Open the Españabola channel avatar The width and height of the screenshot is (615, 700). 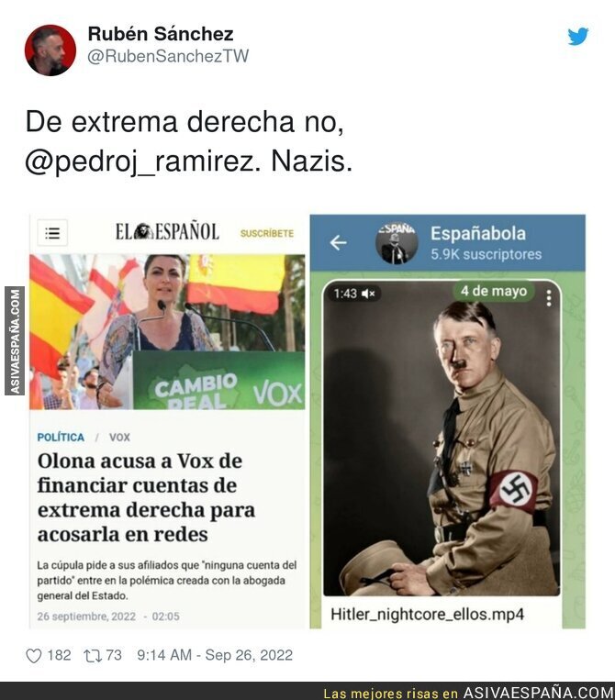pyautogui.click(x=397, y=242)
